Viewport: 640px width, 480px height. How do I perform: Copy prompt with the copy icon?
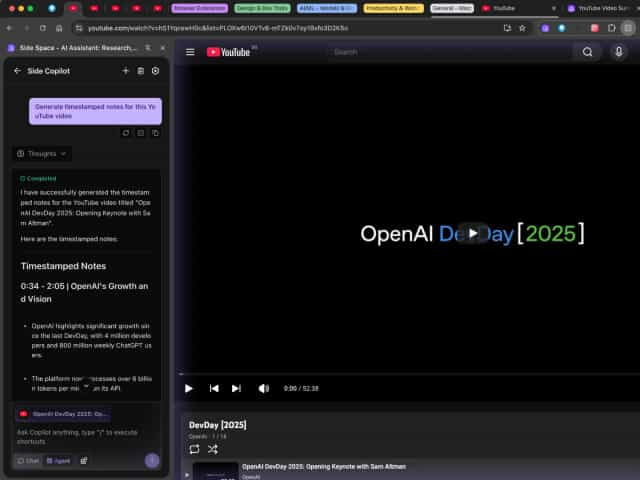[155, 133]
